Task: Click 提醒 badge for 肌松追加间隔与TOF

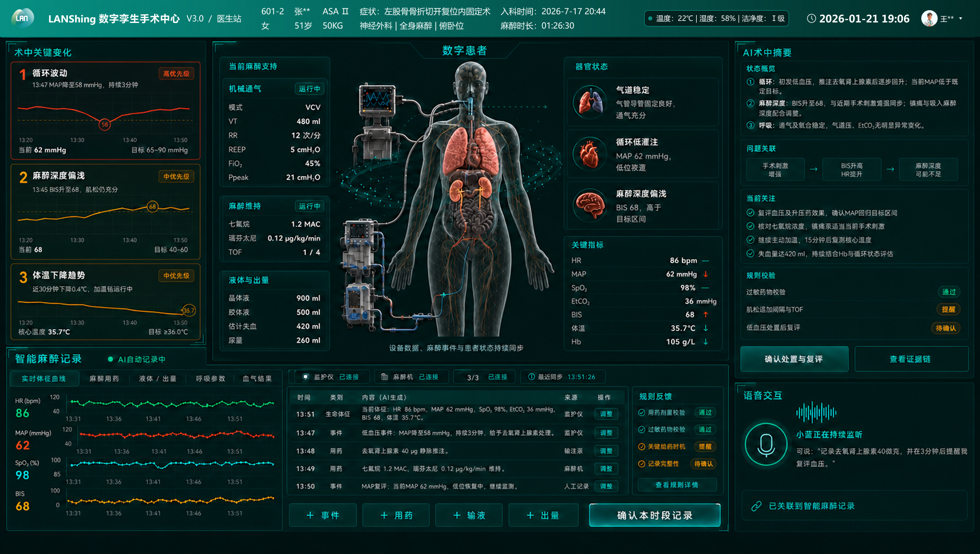Action: tap(948, 310)
